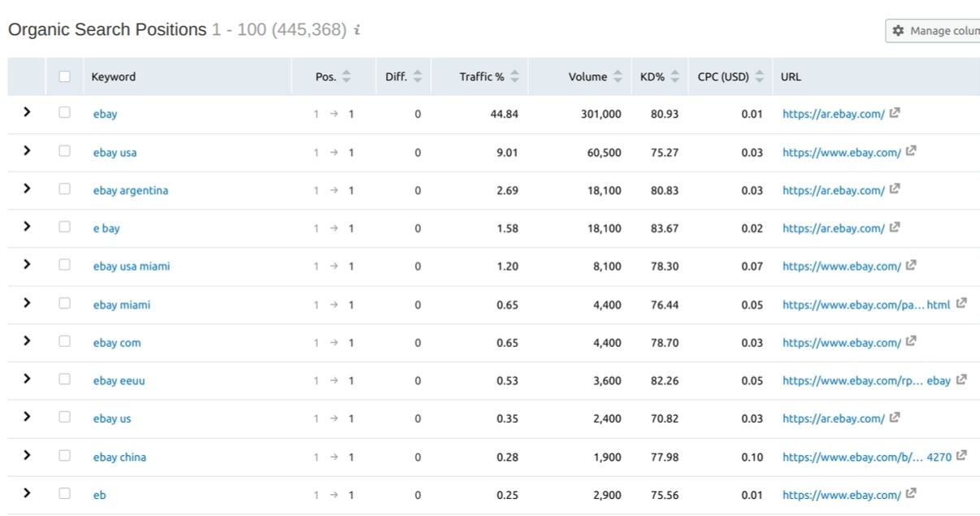Expand the ebay eeuu row

[x=27, y=379]
